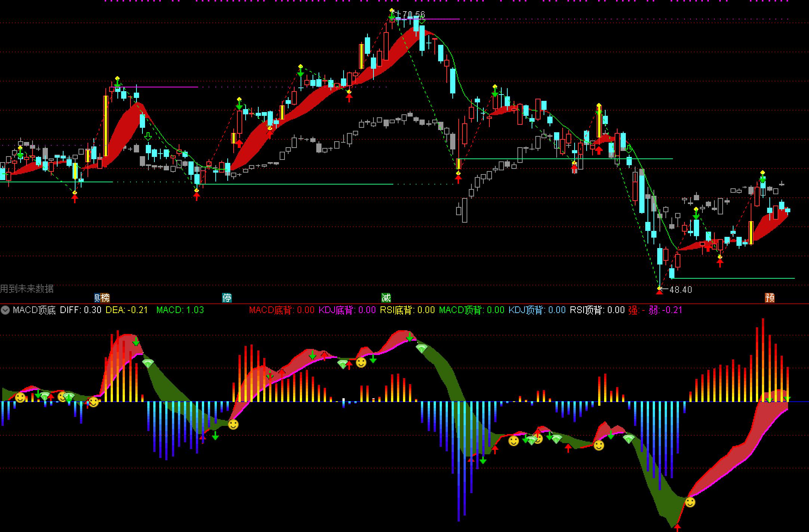Click the MACD顶背 value label
809x532 pixels.
471,310
